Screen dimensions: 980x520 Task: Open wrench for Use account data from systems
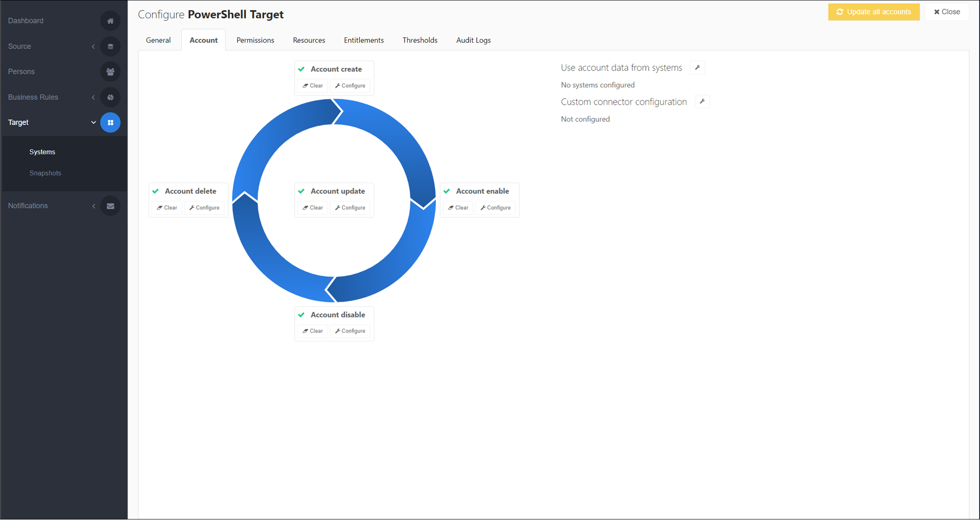point(697,67)
